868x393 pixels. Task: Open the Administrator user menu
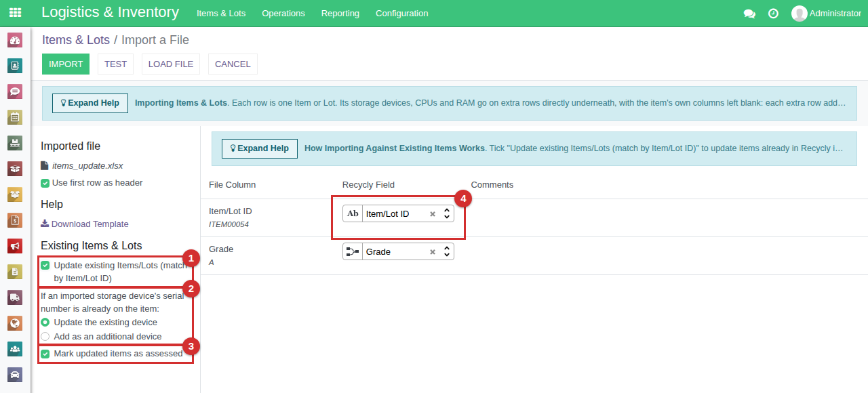click(x=826, y=14)
